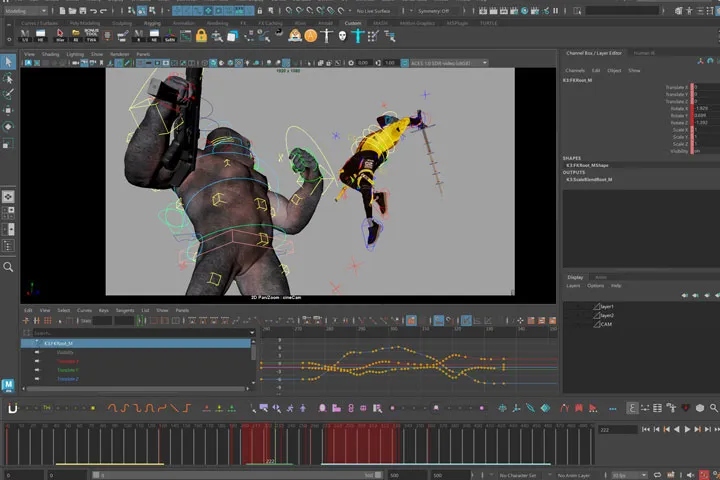Open the Layers menu in Layer Editor
Screen dimensions: 720x480
pyautogui.click(x=573, y=286)
